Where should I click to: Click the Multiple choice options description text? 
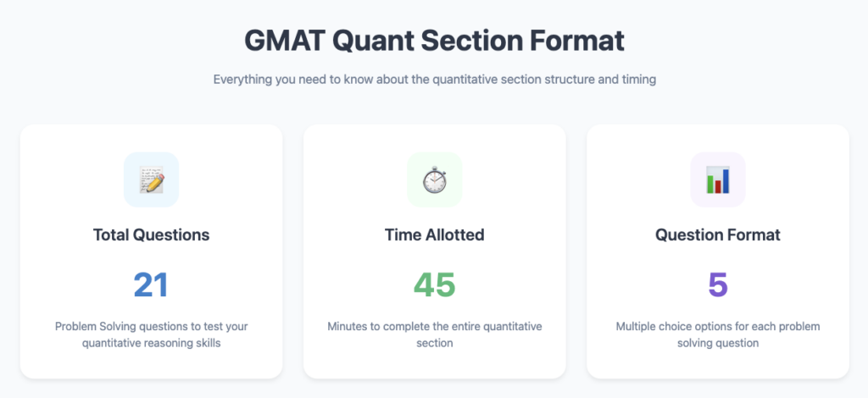pyautogui.click(x=718, y=334)
